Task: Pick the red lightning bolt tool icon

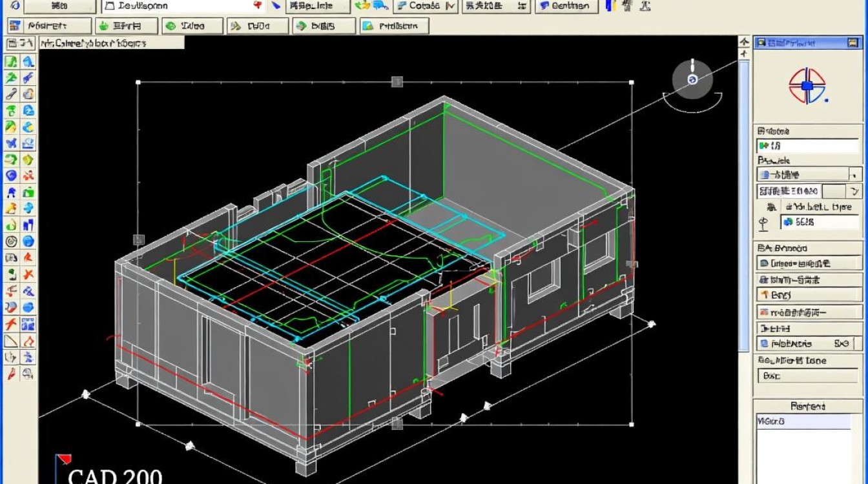Action: pyautogui.click(x=11, y=324)
